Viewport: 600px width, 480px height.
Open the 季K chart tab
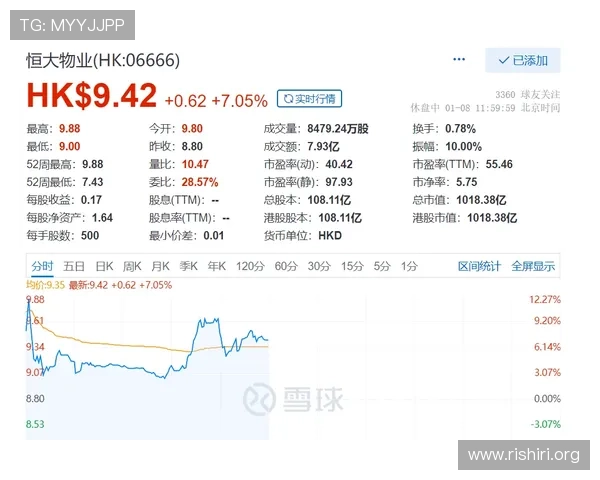(x=189, y=266)
